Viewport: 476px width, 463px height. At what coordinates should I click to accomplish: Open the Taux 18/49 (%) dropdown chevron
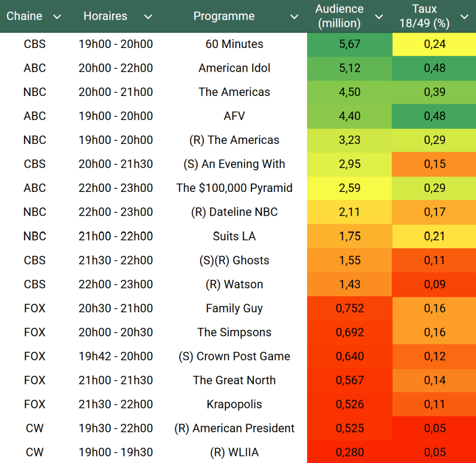point(464,17)
